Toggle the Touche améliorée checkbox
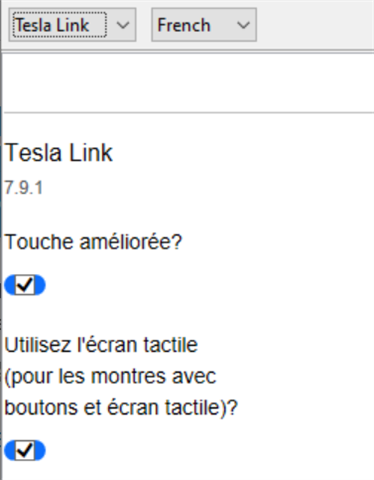Image resolution: width=374 pixels, height=480 pixels. tap(25, 285)
